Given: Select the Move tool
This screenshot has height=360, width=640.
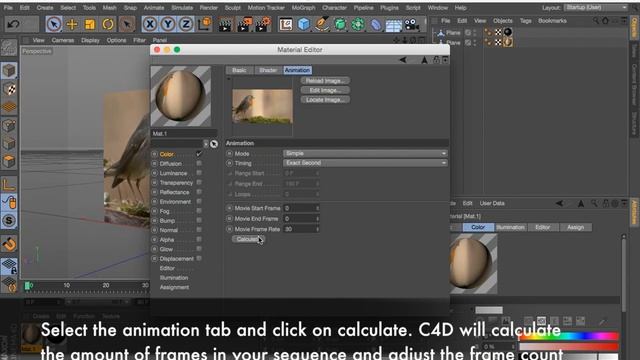Looking at the screenshot, I should [72, 24].
